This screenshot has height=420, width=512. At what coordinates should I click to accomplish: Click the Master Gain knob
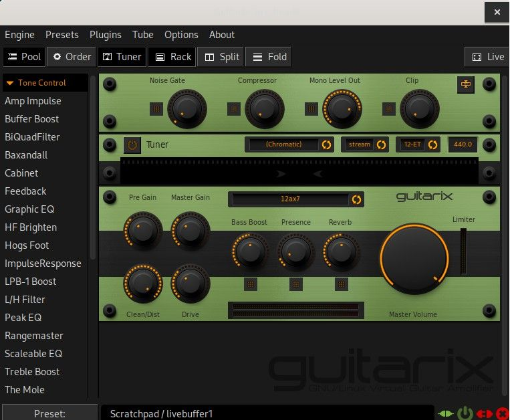click(190, 231)
